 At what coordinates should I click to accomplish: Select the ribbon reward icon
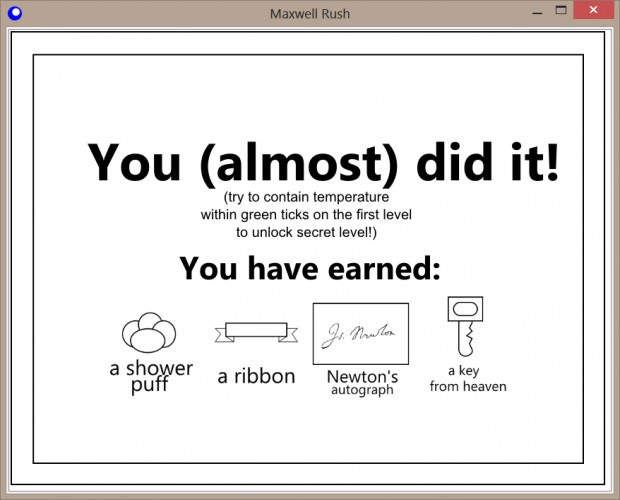256,332
